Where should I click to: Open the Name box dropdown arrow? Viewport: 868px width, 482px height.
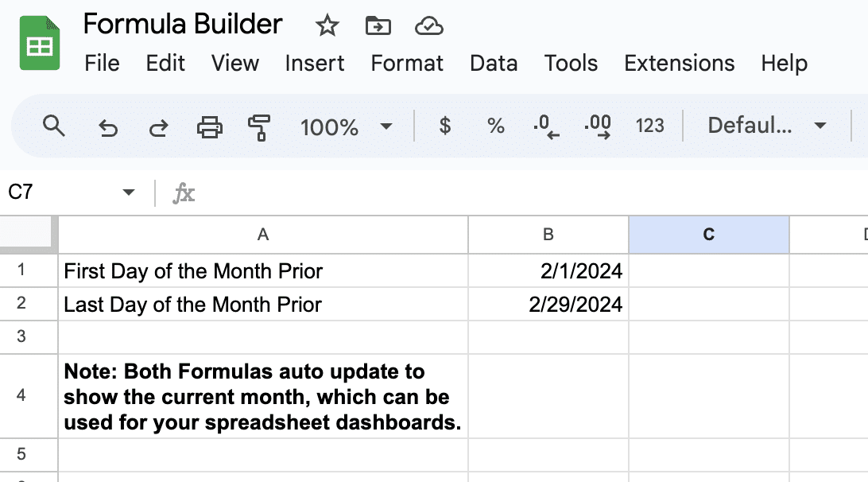pyautogui.click(x=129, y=192)
